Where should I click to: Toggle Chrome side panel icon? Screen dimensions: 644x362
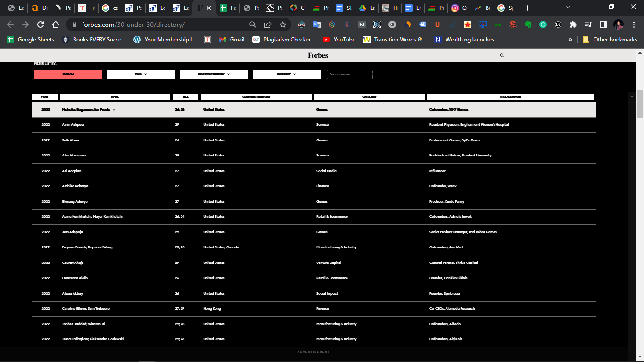(x=603, y=25)
